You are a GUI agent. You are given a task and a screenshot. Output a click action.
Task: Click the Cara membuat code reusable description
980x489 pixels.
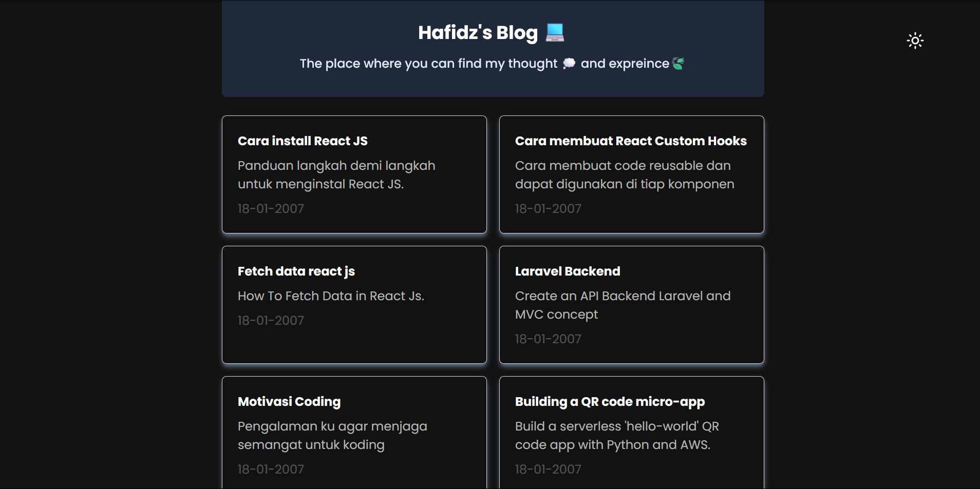pyautogui.click(x=625, y=175)
